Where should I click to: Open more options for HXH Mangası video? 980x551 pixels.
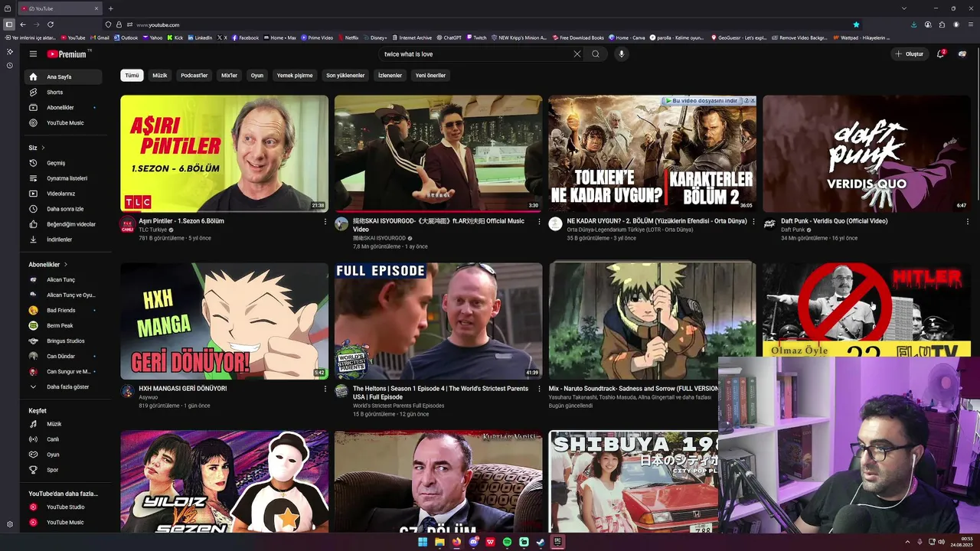tap(325, 390)
